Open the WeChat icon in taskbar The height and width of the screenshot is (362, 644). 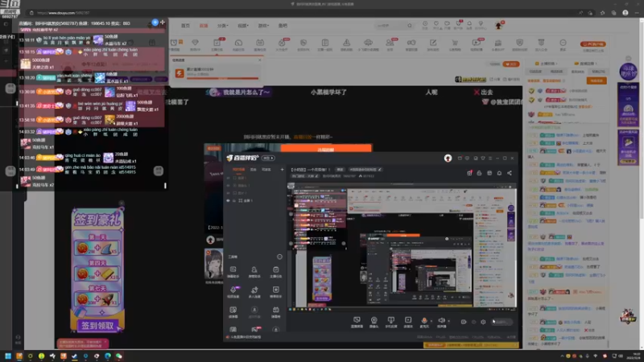point(118,356)
